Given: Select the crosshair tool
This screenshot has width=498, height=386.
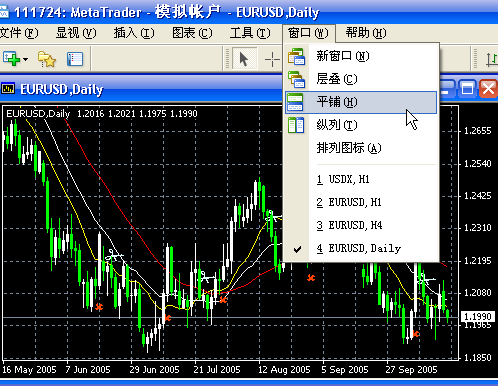Looking at the screenshot, I should tap(272, 60).
